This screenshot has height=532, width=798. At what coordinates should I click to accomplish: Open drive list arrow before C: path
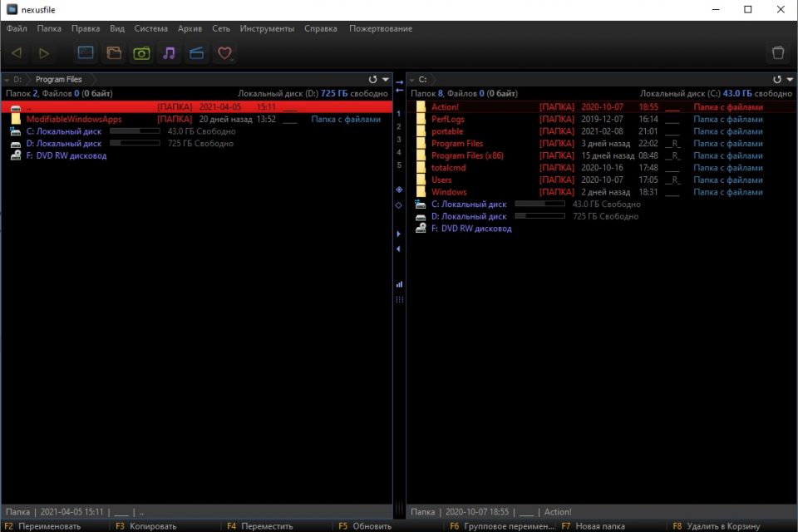[x=411, y=80]
